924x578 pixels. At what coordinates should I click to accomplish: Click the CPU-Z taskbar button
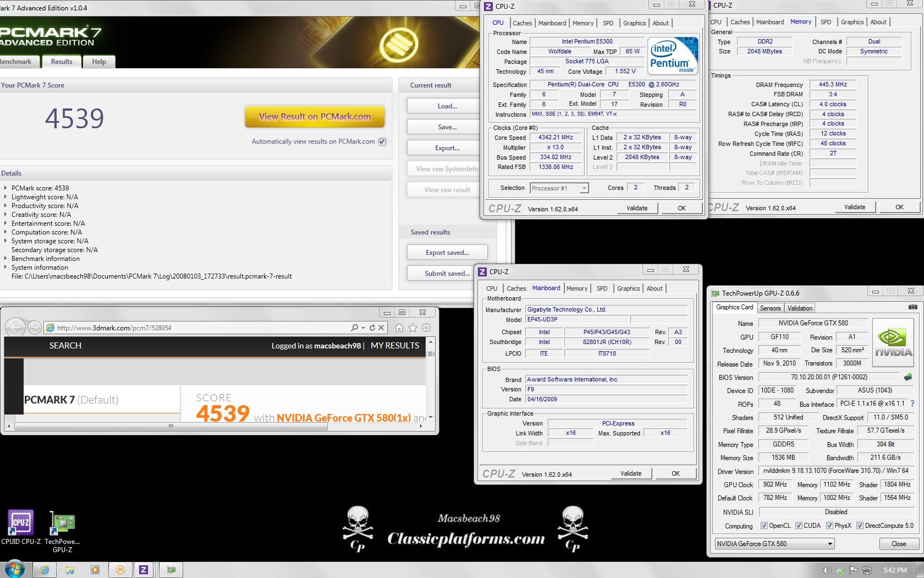point(144,570)
